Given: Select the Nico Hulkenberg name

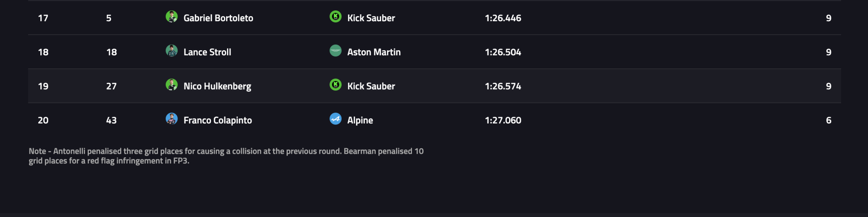Looking at the screenshot, I should 217,86.
